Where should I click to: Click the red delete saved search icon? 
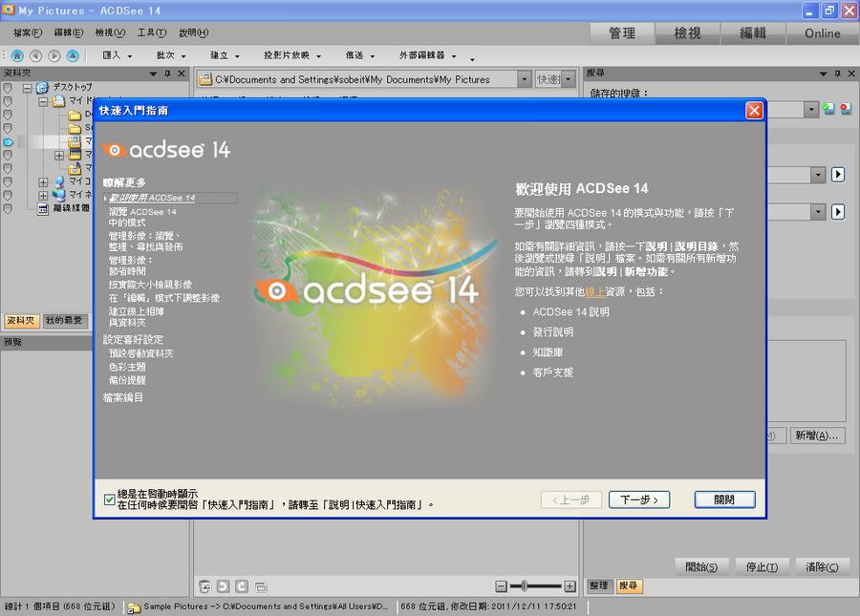click(847, 109)
